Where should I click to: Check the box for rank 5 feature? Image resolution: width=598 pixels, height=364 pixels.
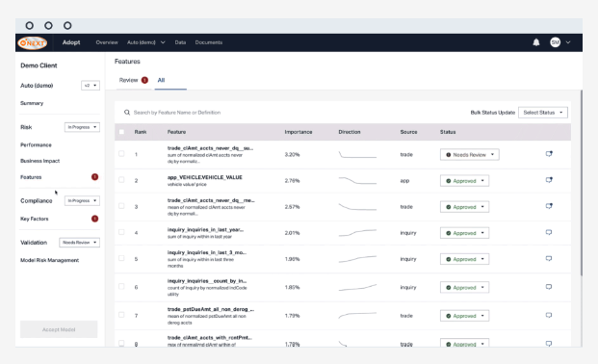(121, 258)
